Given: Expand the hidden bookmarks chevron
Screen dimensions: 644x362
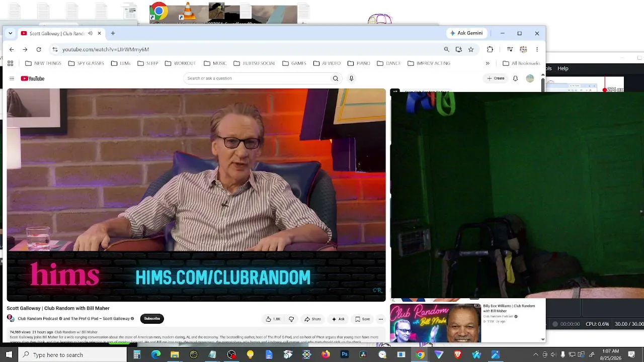Looking at the screenshot, I should pyautogui.click(x=488, y=63).
